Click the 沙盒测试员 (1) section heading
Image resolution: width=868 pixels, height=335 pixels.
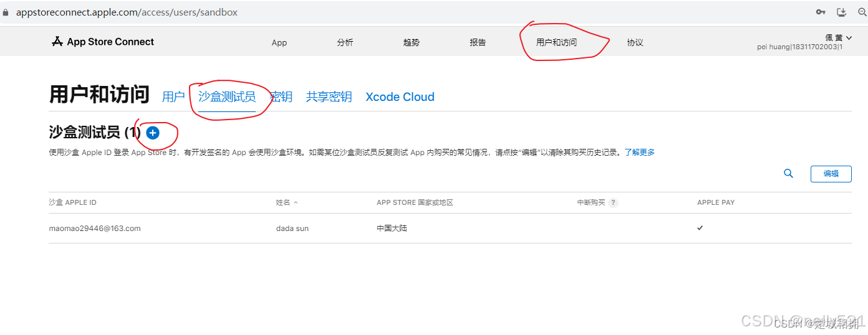[95, 133]
